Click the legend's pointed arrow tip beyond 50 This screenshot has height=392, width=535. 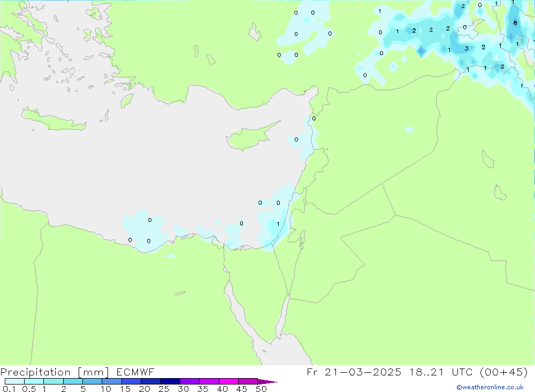pyautogui.click(x=268, y=381)
